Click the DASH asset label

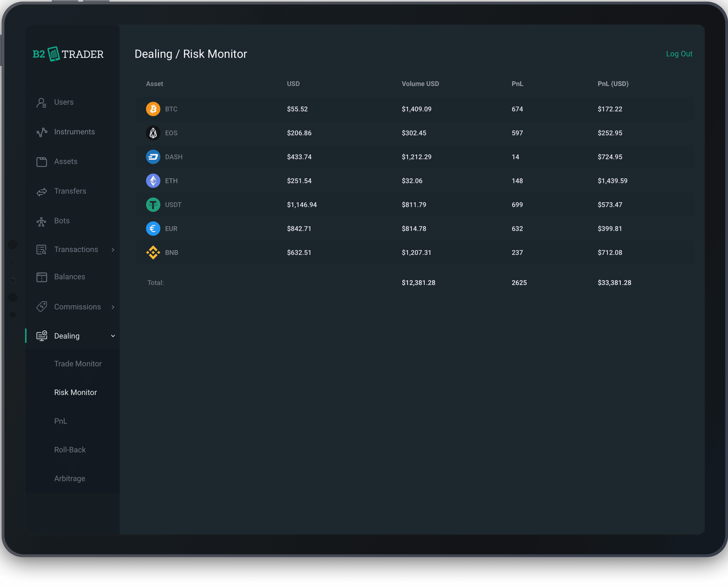(x=174, y=157)
